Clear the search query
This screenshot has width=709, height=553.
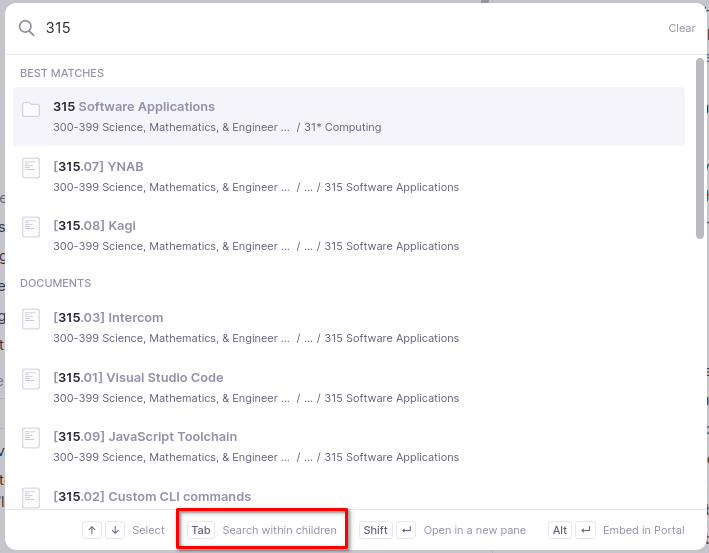coord(681,28)
